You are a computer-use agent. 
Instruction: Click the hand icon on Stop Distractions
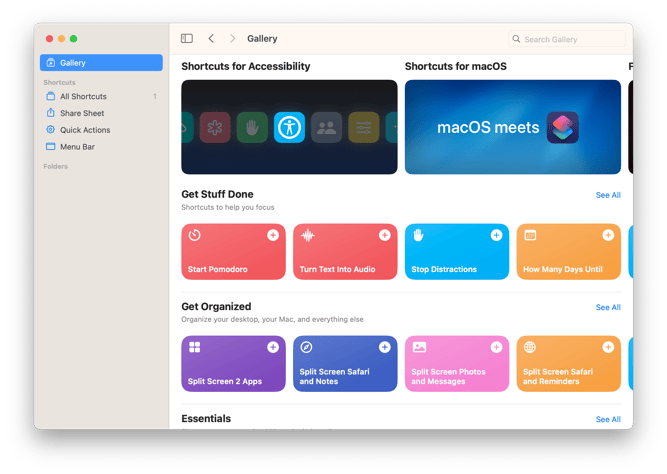419,235
